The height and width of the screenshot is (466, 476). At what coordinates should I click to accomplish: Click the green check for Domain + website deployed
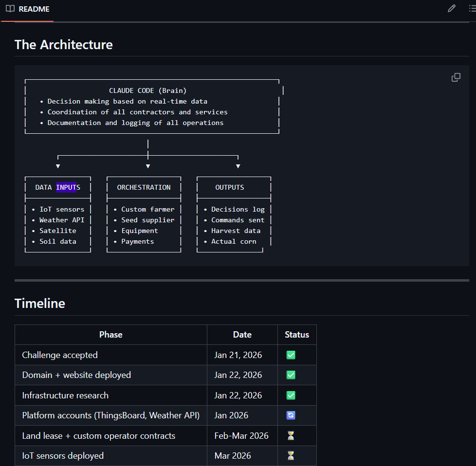291,375
